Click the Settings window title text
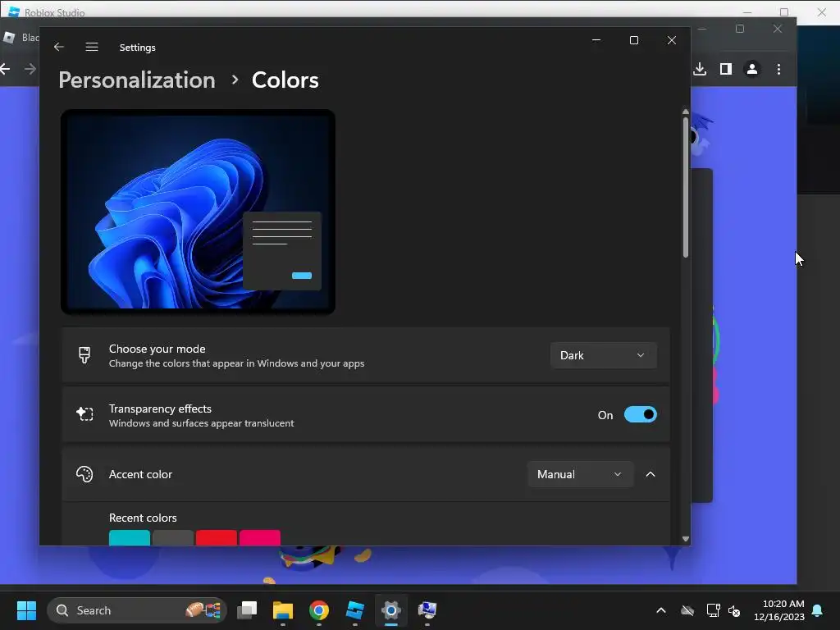Screen dimensions: 840x630 click(x=138, y=47)
